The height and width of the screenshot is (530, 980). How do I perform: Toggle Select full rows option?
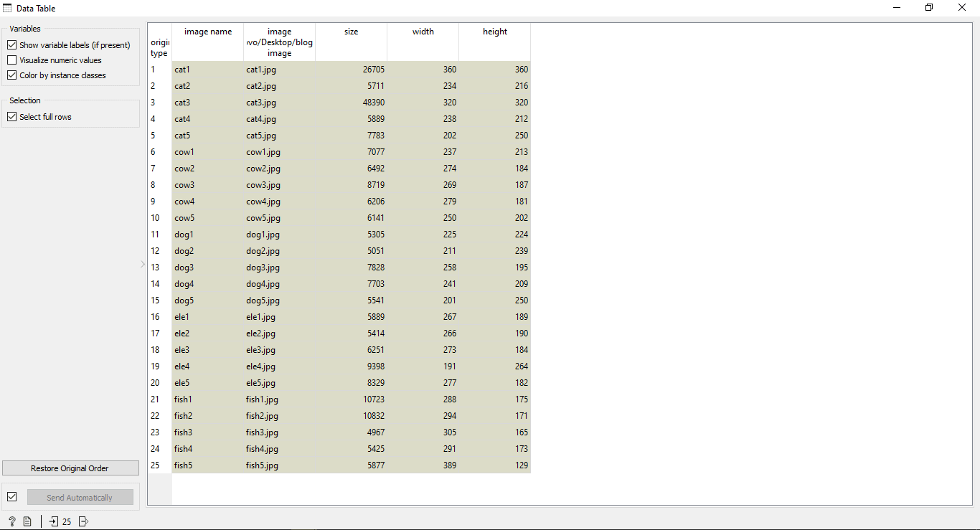[12, 117]
